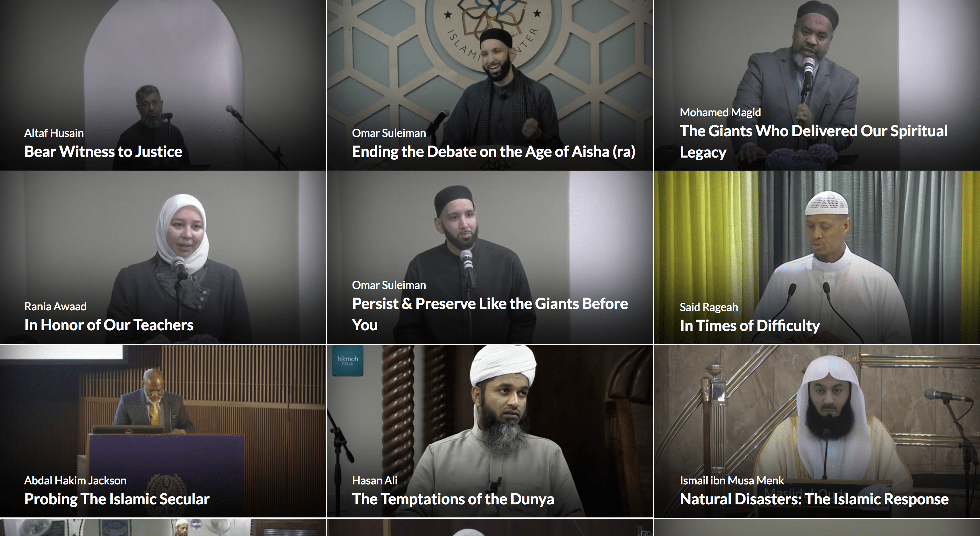Click the Said Rageah speaker name
The height and width of the screenshot is (536, 980).
709,307
